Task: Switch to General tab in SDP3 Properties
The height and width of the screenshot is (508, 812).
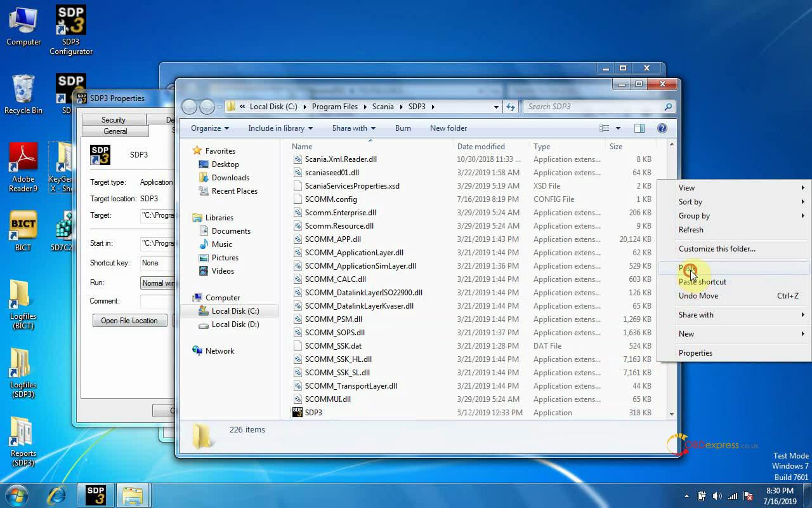Action: pos(115,131)
